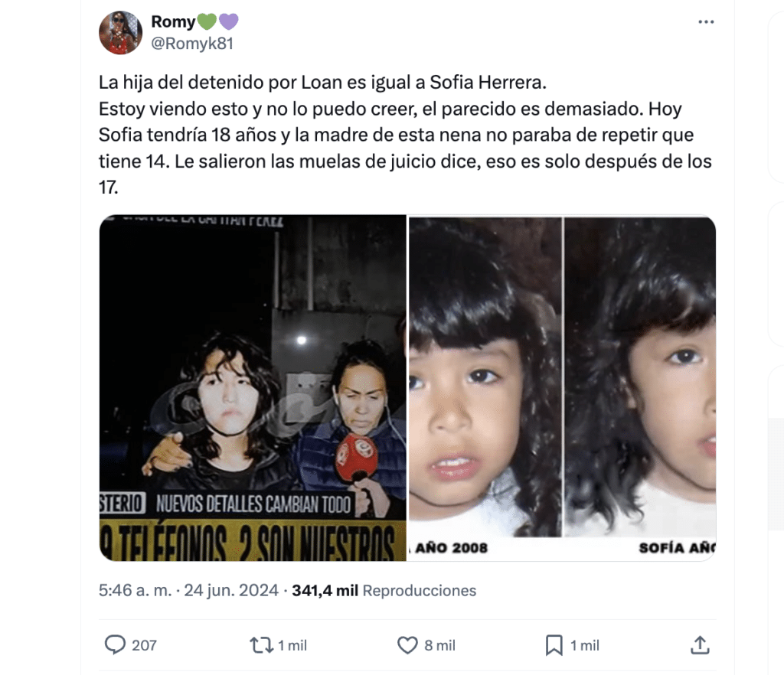
Task: View the 341,4 mil Reproducciones count
Action: pos(384,591)
